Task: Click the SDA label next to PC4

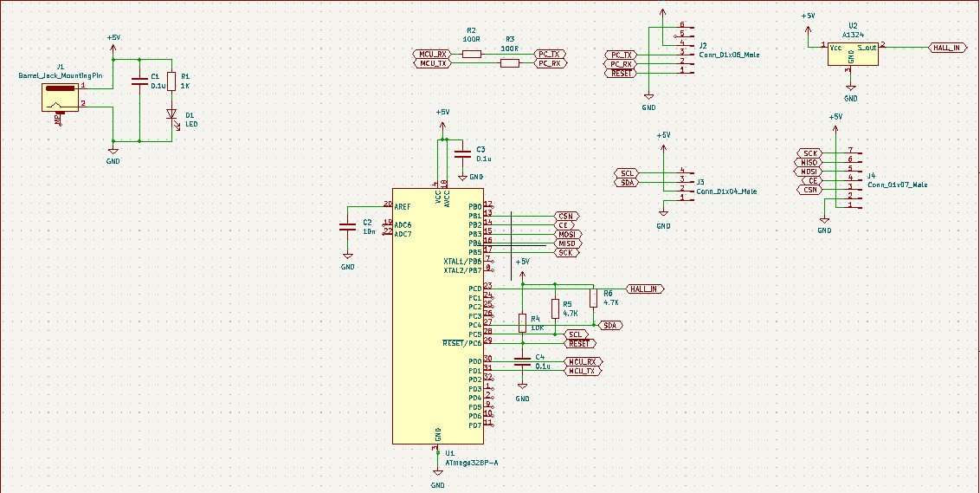Action: pos(610,325)
